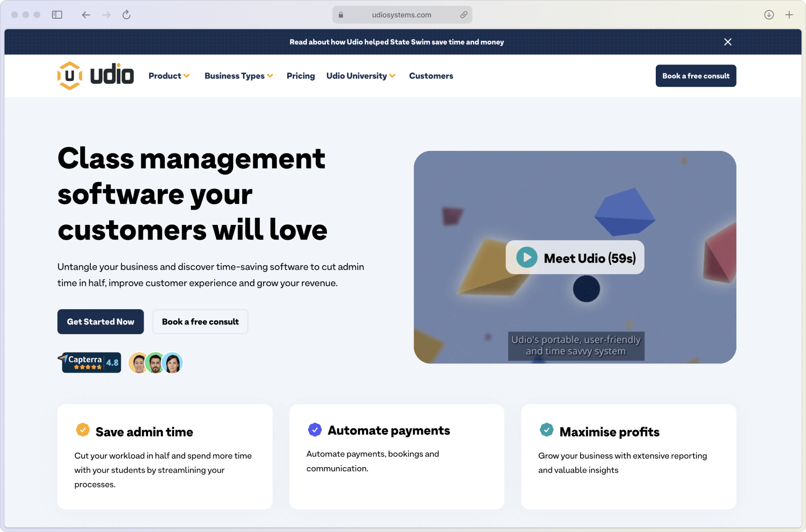Click the link icon in address bar
806x532 pixels.
[464, 15]
